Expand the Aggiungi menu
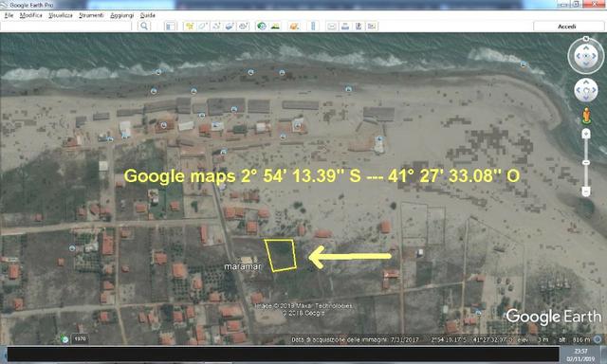The image size is (607, 364). [x=122, y=15]
